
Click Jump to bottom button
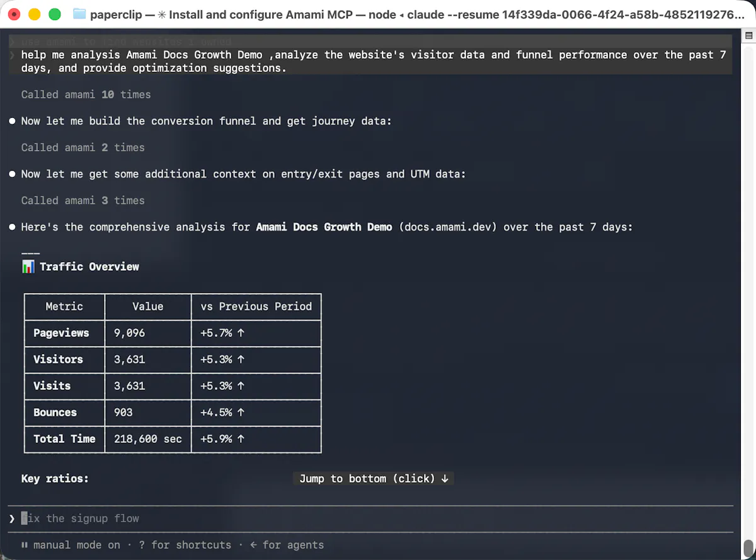[374, 479]
